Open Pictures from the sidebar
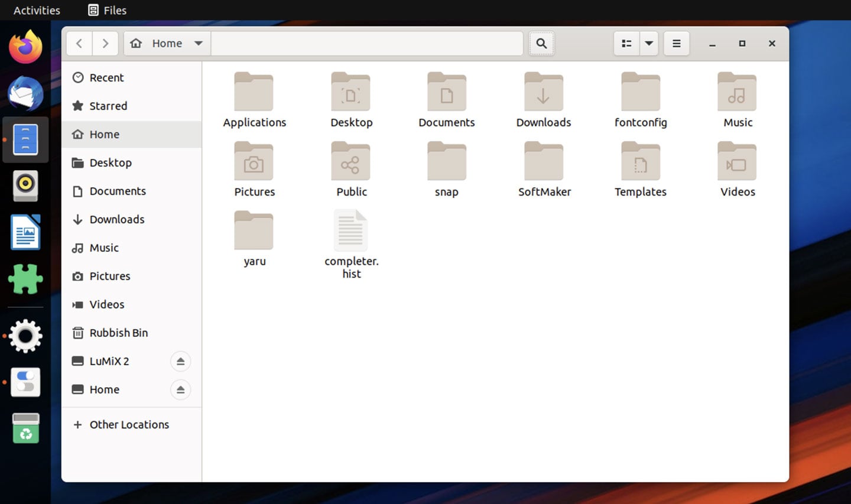Screen dimensions: 851x504 pos(131,276)
